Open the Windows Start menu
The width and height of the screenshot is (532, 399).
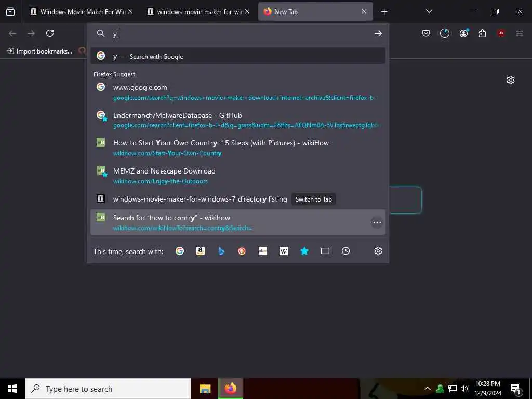click(12, 389)
